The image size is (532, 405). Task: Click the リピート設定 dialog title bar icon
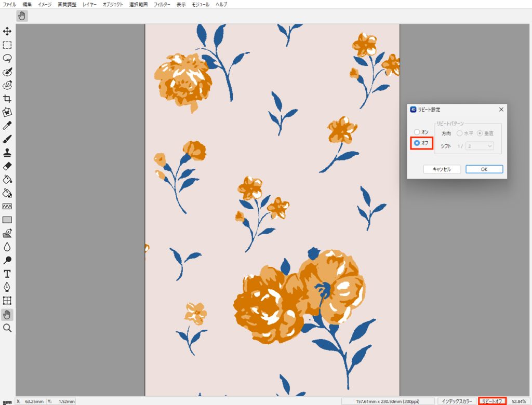click(x=413, y=110)
